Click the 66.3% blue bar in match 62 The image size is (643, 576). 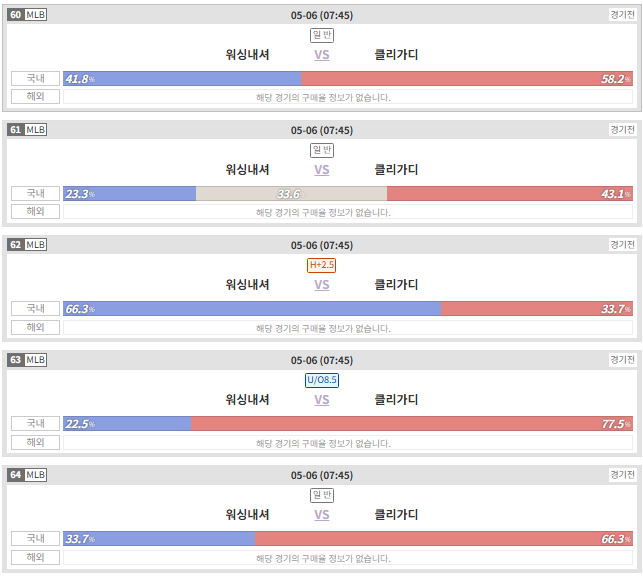252,309
